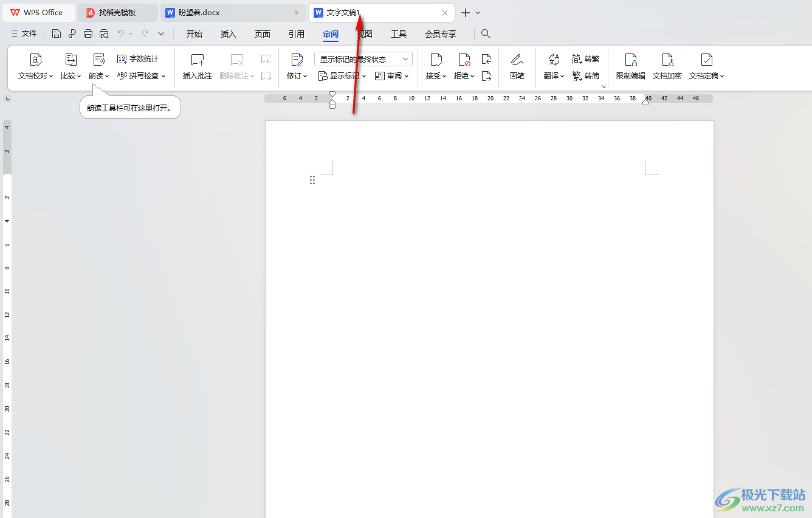812x518 pixels.
Task: Go to previous change icon beside 拒绝
Action: pyautogui.click(x=486, y=59)
